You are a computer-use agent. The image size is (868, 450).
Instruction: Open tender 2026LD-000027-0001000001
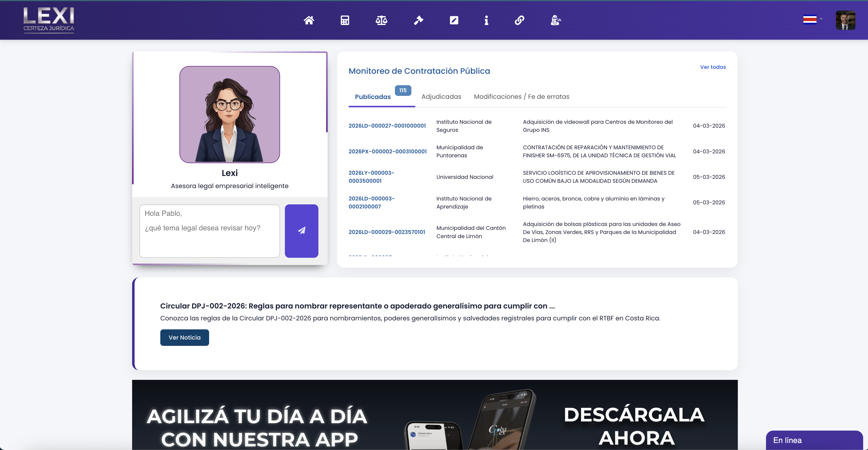tap(387, 126)
